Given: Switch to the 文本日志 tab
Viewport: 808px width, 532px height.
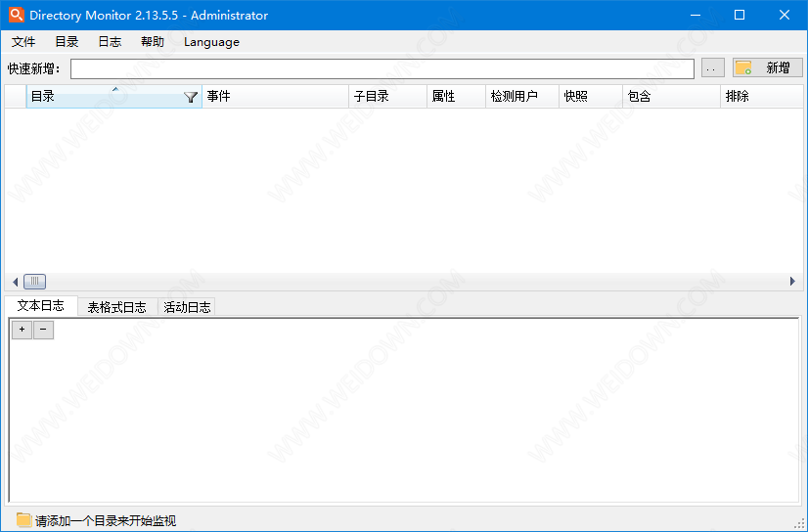Looking at the screenshot, I should (41, 305).
